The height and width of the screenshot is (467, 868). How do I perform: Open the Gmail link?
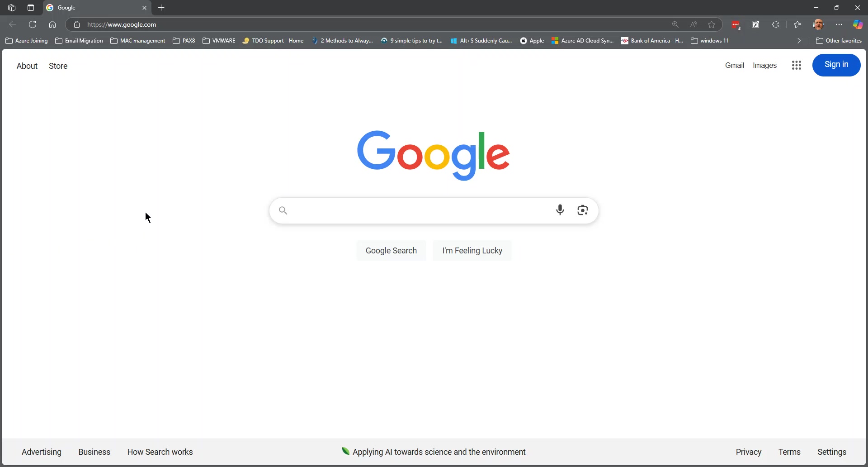pos(734,66)
